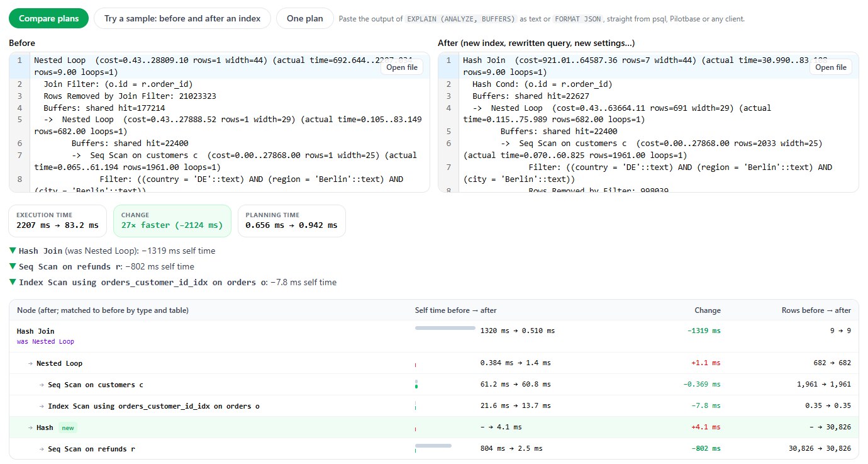Click the green triangle next to Hash Join summary

click(13, 251)
